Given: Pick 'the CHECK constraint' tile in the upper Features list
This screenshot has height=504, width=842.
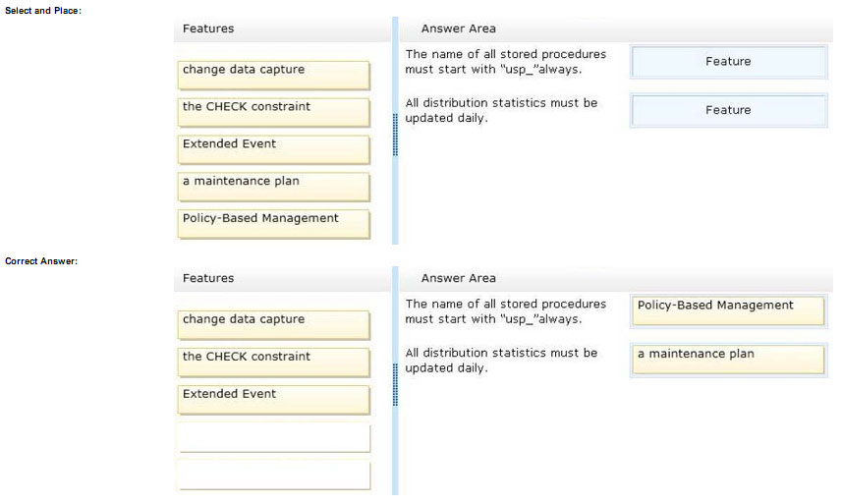Looking at the screenshot, I should [x=273, y=112].
